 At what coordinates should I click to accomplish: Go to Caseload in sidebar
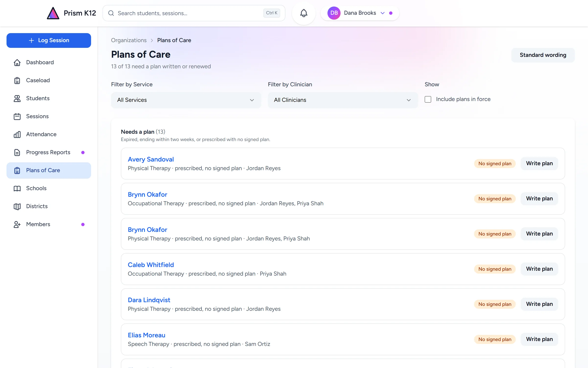[49, 80]
